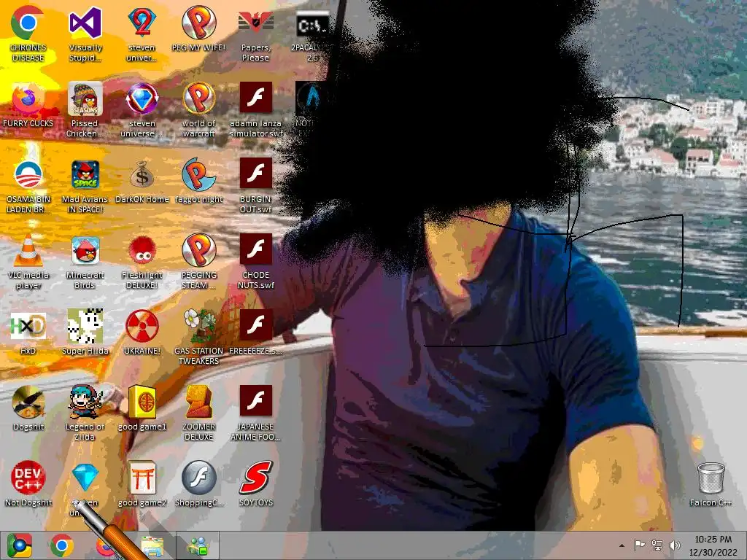Open the CHODE NUTS.swf Flash file

coord(256,249)
